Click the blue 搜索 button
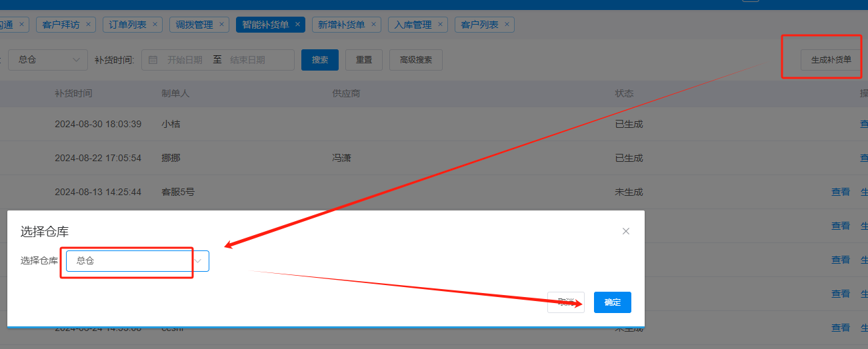 tap(320, 60)
